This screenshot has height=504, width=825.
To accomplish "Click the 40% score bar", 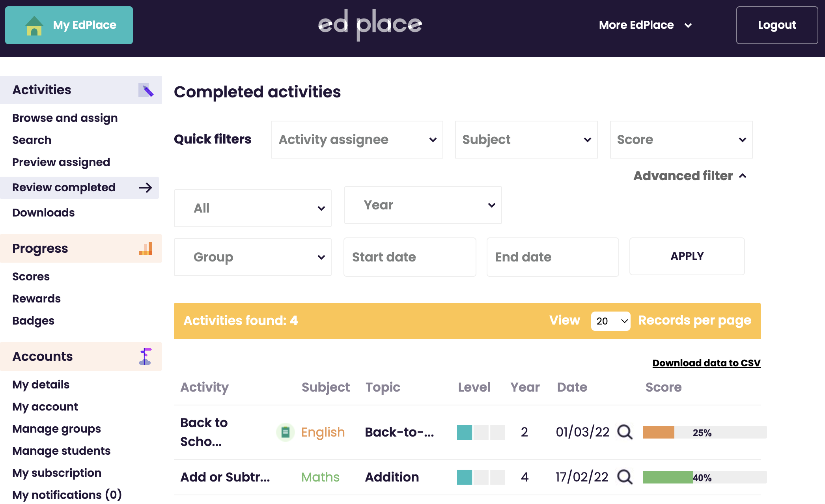I will click(705, 478).
